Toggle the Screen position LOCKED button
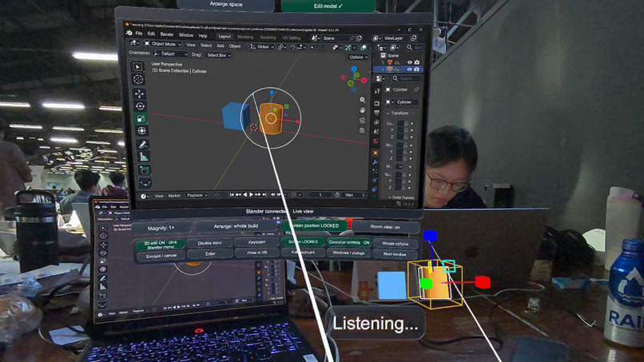Viewport: 644px width, 362px height. point(314,225)
